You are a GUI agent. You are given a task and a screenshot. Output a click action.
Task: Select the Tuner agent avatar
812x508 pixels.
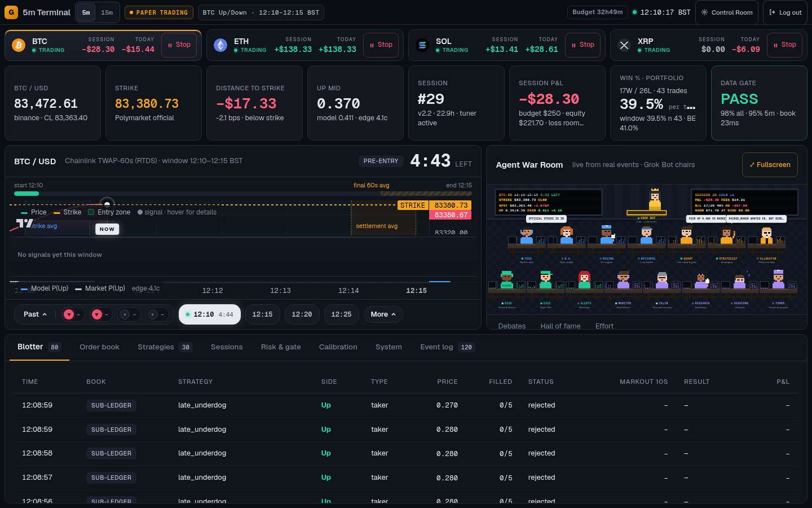point(779,279)
